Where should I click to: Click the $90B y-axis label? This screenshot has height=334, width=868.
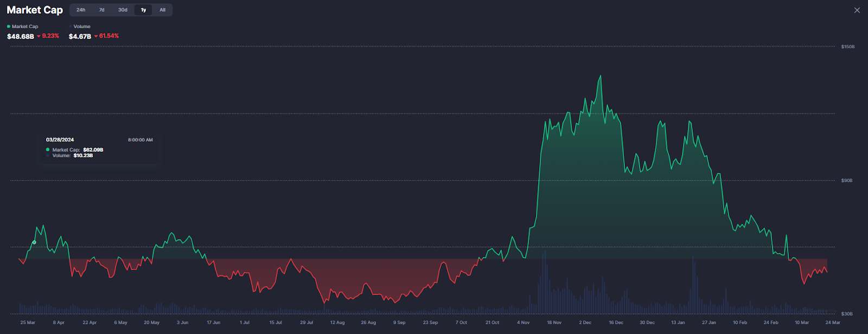[846, 181]
